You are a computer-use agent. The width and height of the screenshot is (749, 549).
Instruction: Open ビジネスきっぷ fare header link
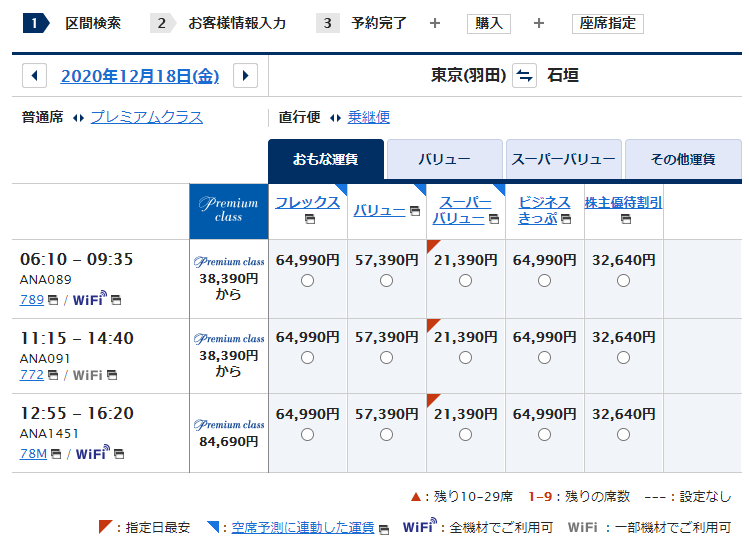coord(544,210)
